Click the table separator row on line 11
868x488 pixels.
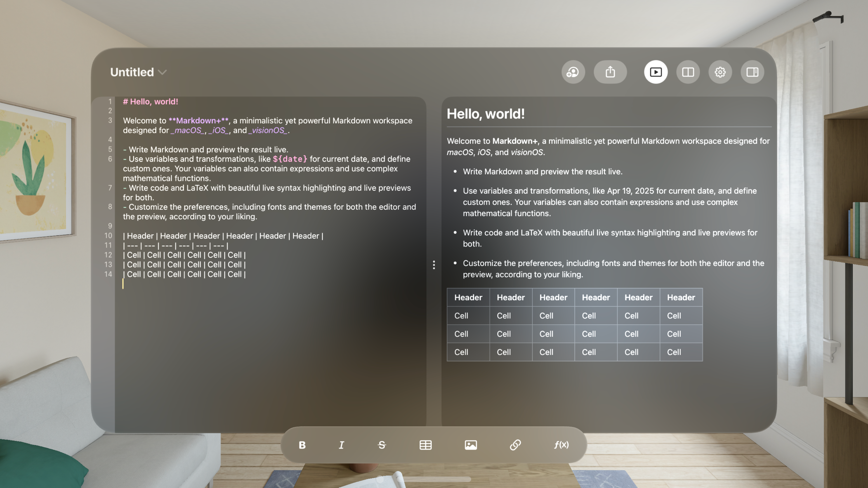click(x=176, y=246)
